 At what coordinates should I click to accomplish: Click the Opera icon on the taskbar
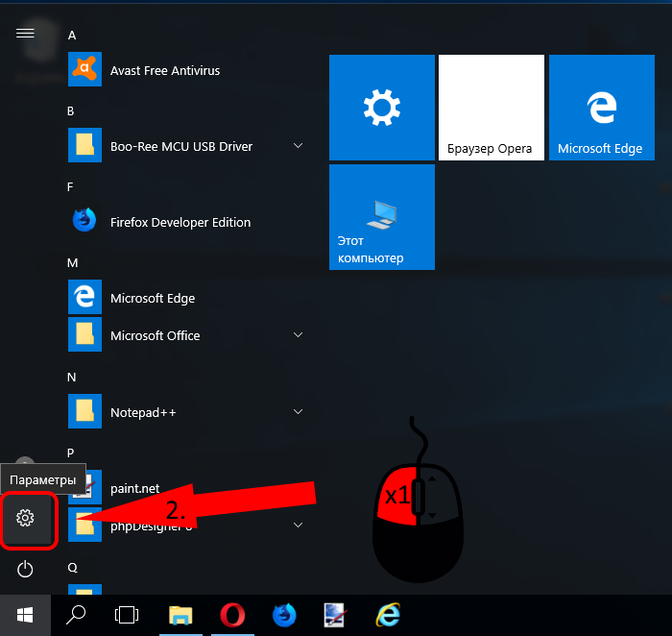(x=231, y=614)
